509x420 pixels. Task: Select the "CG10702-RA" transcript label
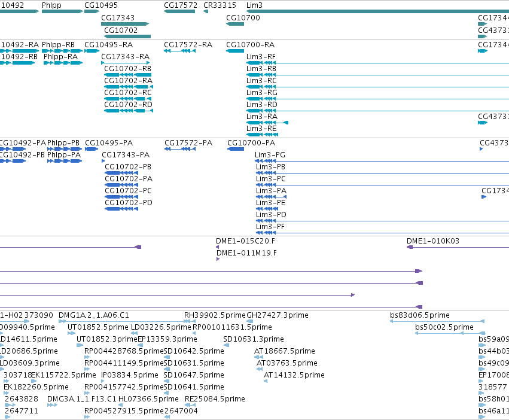click(x=128, y=81)
